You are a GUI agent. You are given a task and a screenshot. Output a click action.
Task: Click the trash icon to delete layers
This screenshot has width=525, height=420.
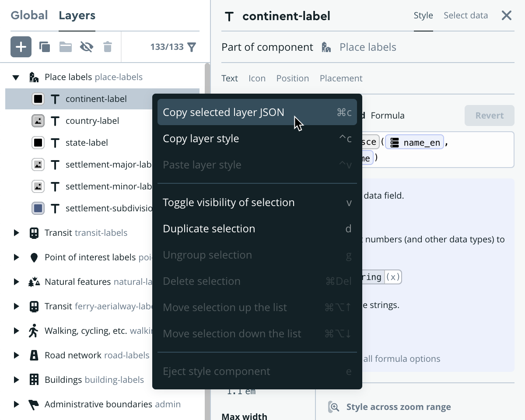[x=108, y=46]
